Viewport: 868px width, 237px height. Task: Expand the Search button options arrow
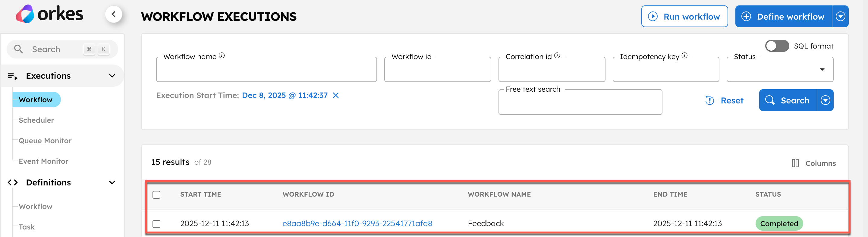[825, 100]
